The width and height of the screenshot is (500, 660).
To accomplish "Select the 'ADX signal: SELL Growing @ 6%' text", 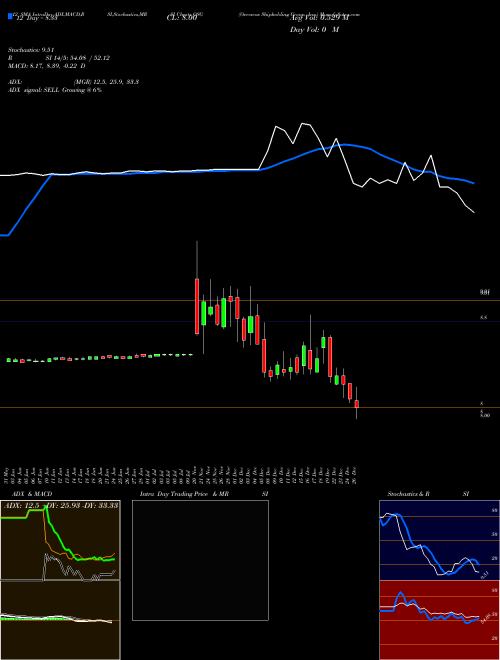I will [55, 90].
